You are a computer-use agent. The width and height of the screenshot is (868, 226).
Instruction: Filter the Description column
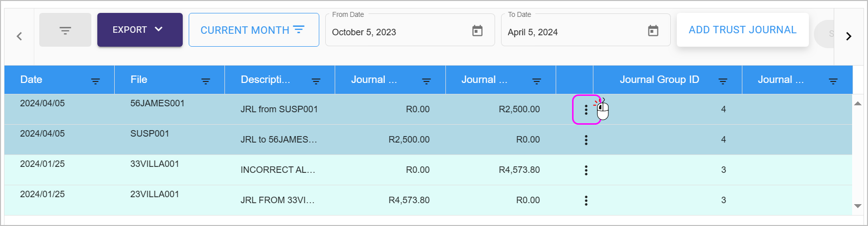[316, 81]
